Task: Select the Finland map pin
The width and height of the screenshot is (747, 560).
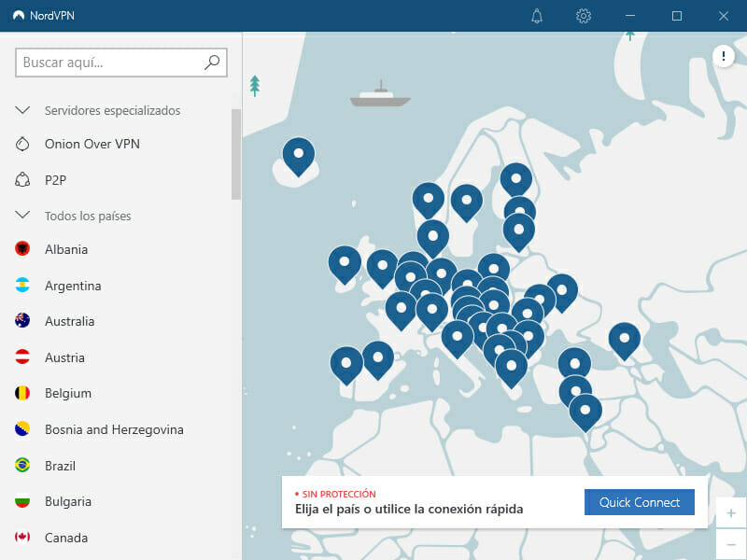Action: pos(516,180)
